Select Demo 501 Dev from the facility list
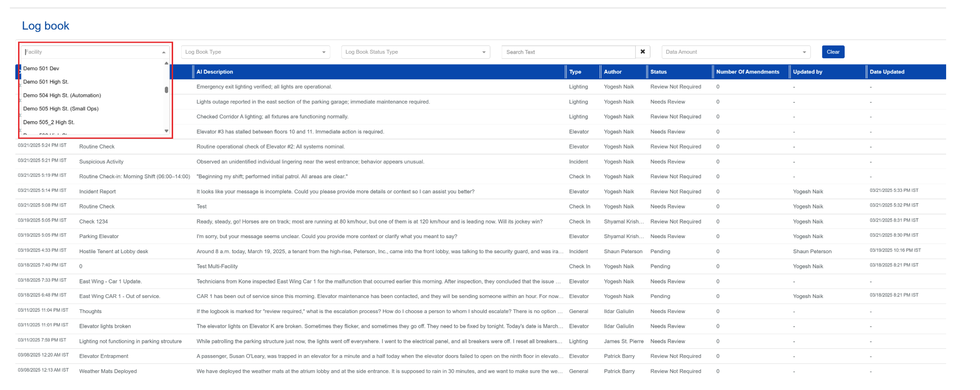The height and width of the screenshot is (390, 980). [42, 68]
